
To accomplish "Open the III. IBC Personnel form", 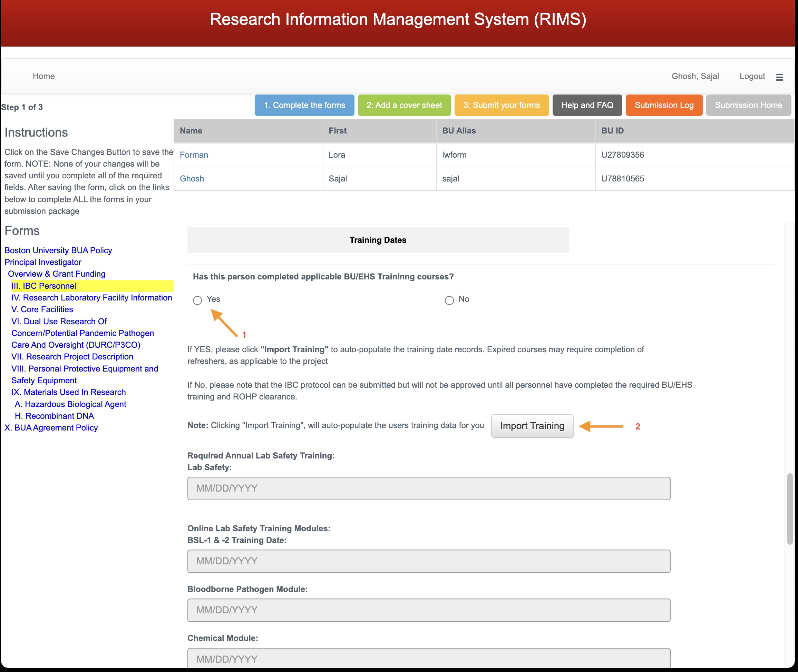I will tap(44, 286).
